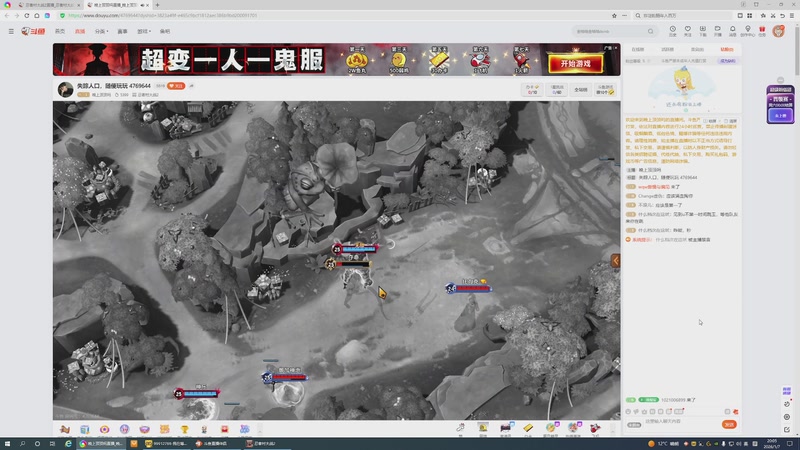The width and height of the screenshot is (800, 450).
Task: Open the history clock icon in the header
Action: tap(672, 31)
